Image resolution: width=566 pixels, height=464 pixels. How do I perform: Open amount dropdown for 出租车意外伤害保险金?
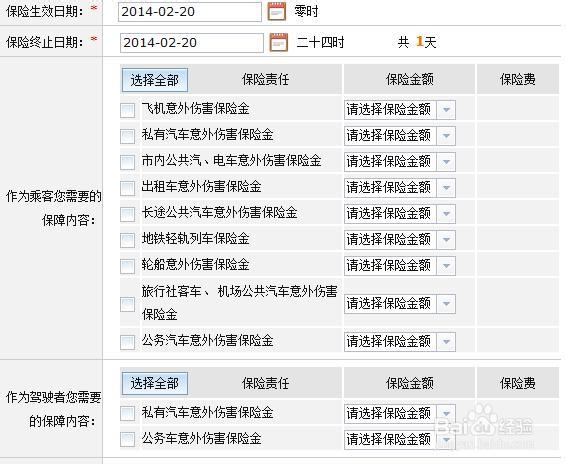pos(400,188)
